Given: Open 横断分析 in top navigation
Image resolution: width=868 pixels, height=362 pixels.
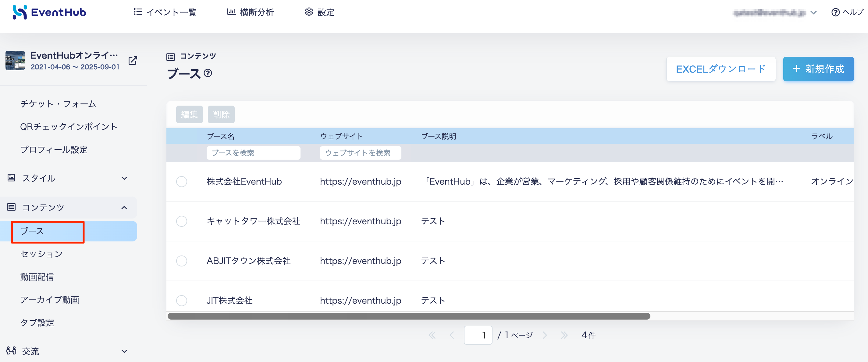Looking at the screenshot, I should click(250, 13).
